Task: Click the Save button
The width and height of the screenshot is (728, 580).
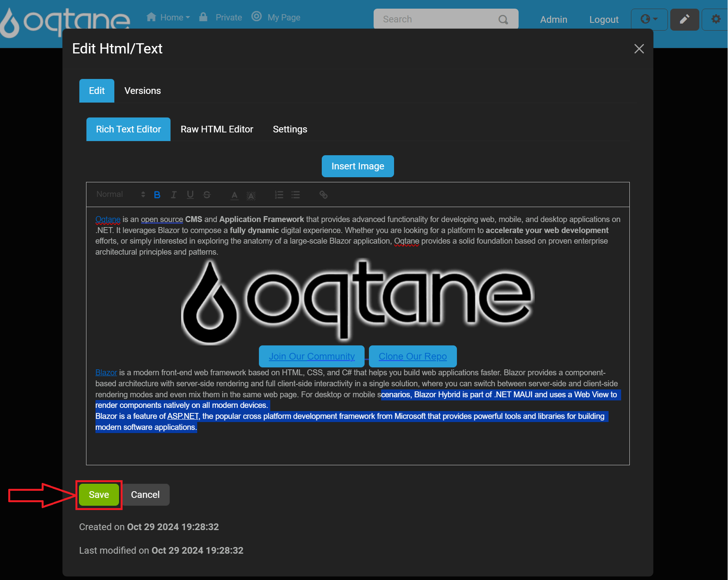Action: tap(99, 495)
